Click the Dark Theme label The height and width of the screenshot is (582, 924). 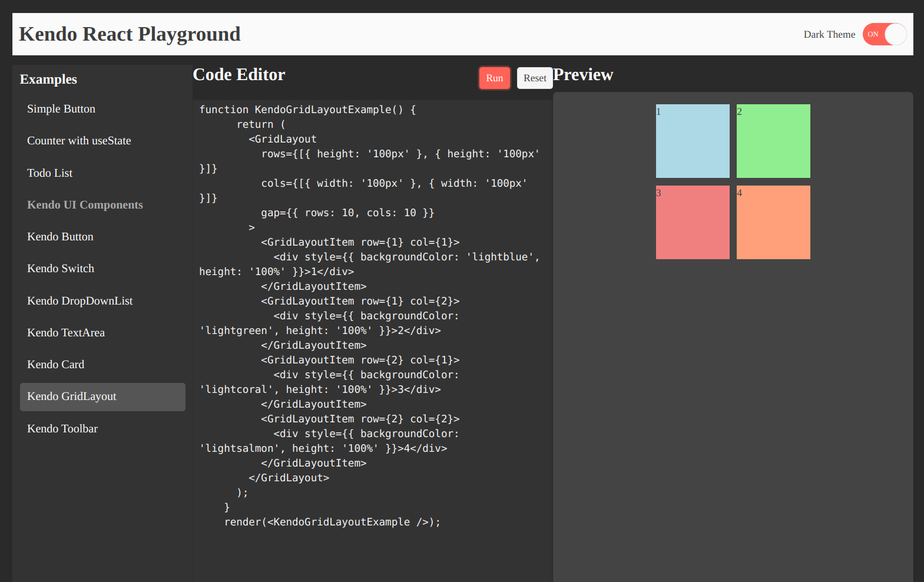click(829, 35)
